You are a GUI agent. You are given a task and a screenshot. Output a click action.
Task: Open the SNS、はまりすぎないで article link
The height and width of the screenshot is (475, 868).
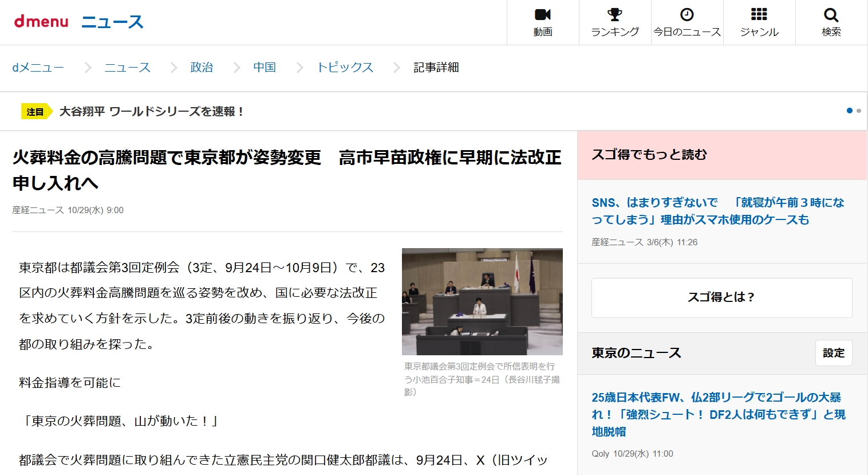tap(718, 211)
